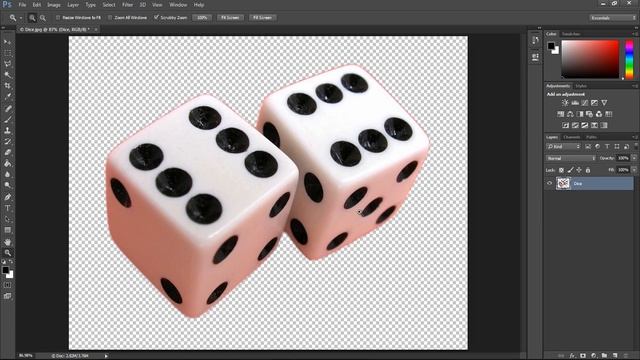
Task: Click the rainbow hue slider strip
Action: tap(629, 59)
